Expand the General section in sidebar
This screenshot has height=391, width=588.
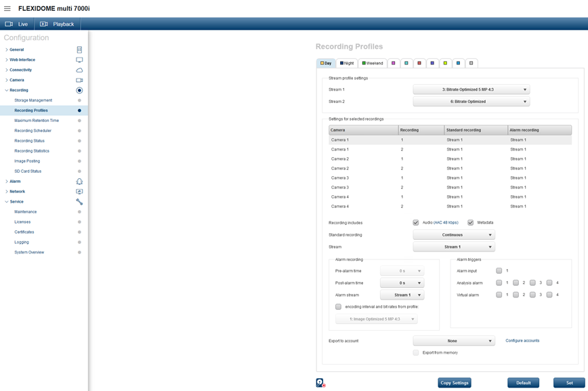[16, 49]
